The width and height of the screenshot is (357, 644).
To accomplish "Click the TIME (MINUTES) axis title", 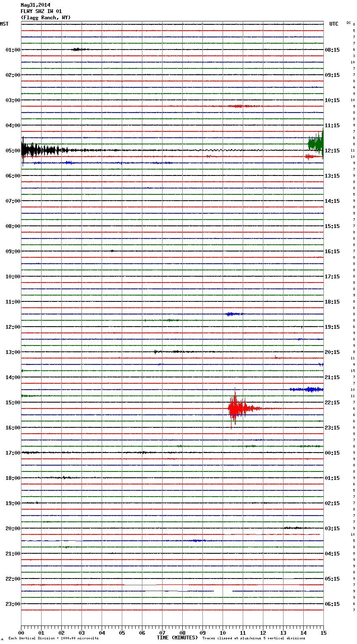I will pyautogui.click(x=177, y=638).
